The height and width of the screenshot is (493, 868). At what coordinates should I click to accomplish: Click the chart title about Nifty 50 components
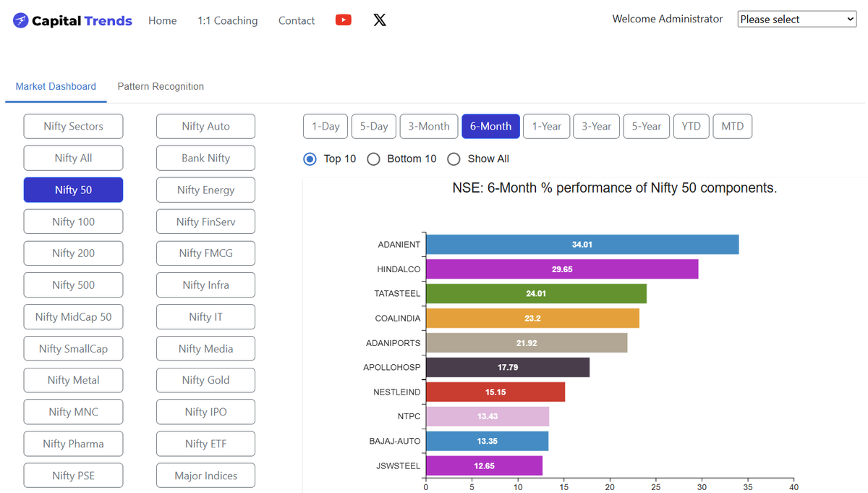pyautogui.click(x=615, y=188)
